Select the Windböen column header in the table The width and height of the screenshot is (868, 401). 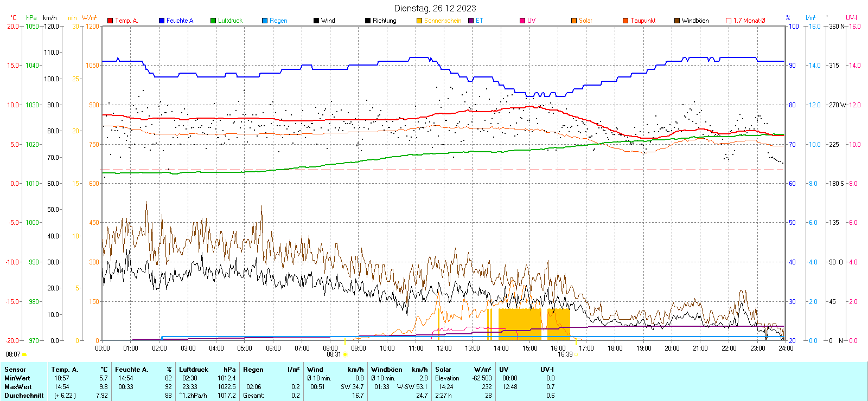(x=387, y=370)
